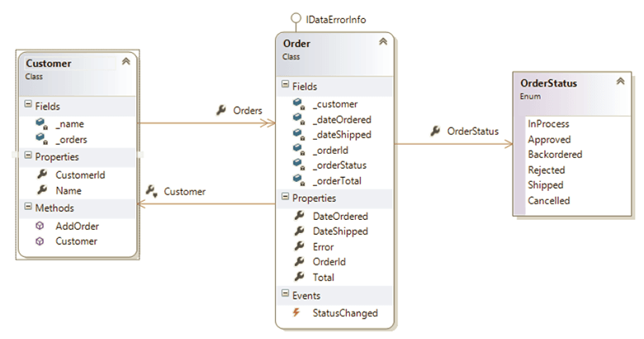The width and height of the screenshot is (644, 339).
Task: Select the DateShipped property text
Action: tap(340, 232)
